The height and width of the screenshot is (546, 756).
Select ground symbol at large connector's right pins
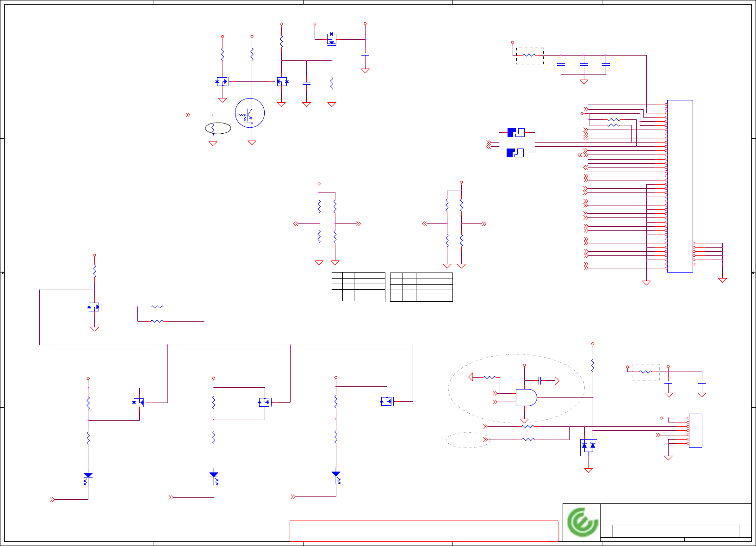click(722, 280)
